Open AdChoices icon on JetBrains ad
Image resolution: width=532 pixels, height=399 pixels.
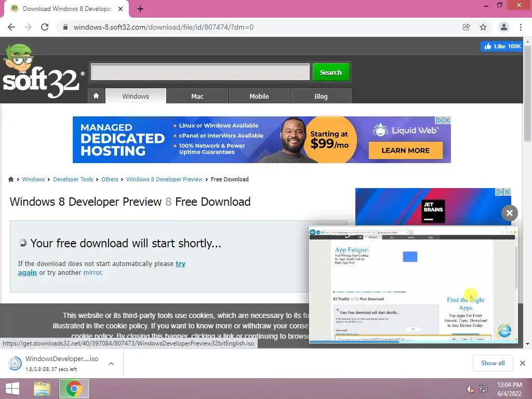[499, 192]
